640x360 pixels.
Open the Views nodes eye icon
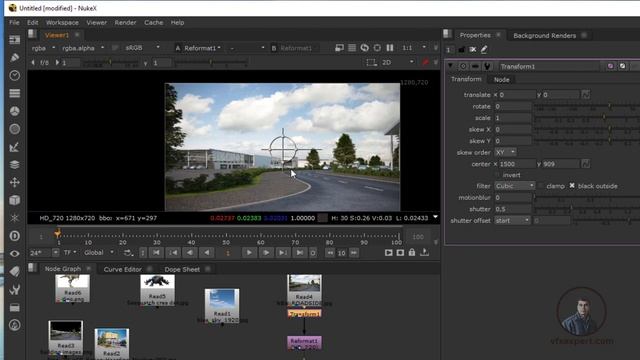15,253
